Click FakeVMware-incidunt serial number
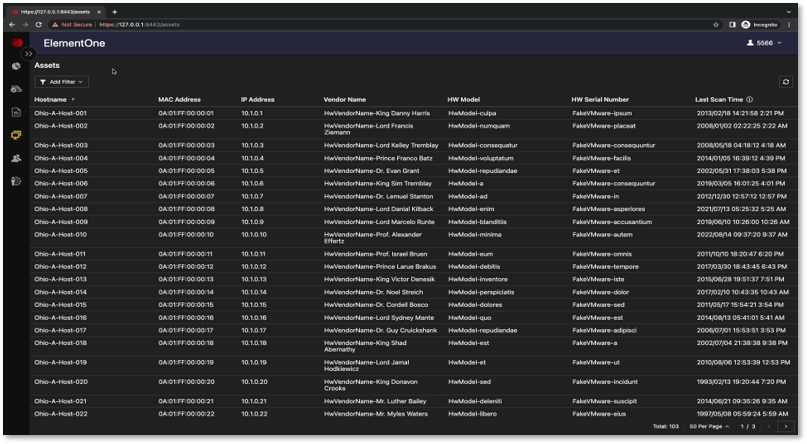Viewport: 807px width, 444px height. click(x=605, y=382)
